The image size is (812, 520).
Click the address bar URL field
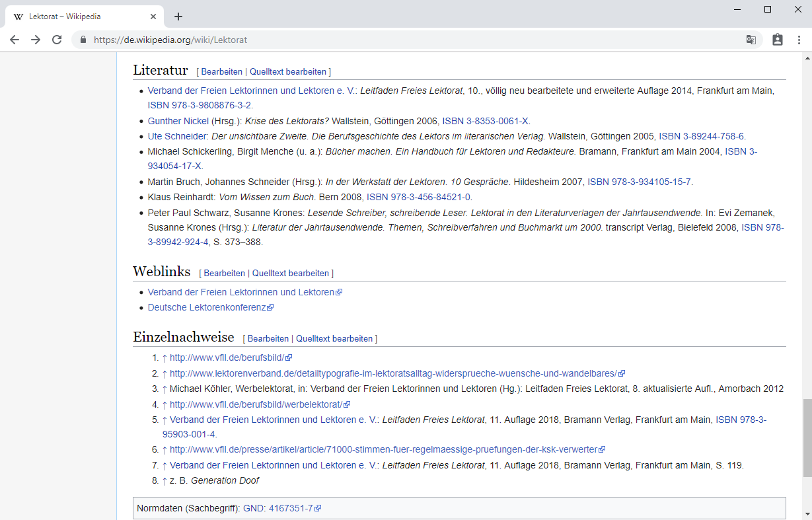tap(396, 40)
